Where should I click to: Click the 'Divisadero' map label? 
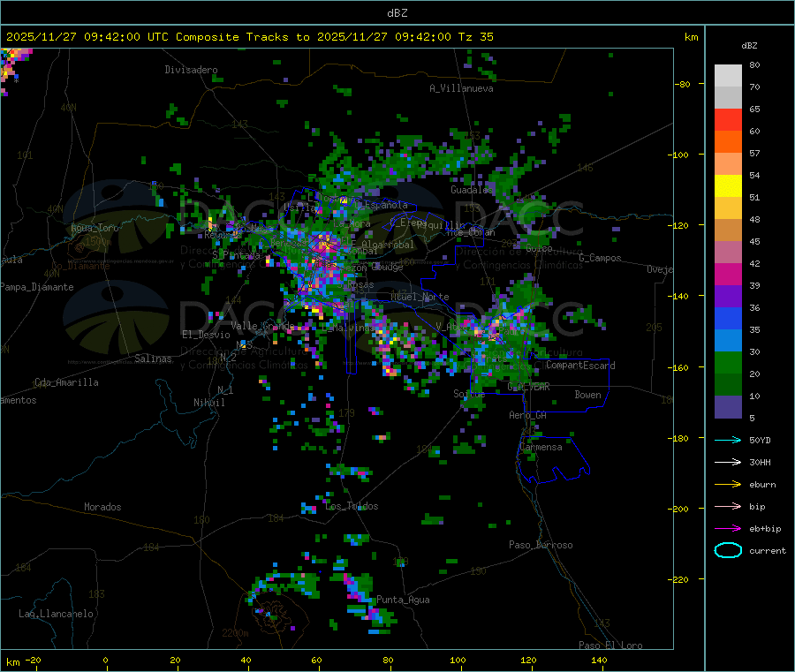coord(191,70)
